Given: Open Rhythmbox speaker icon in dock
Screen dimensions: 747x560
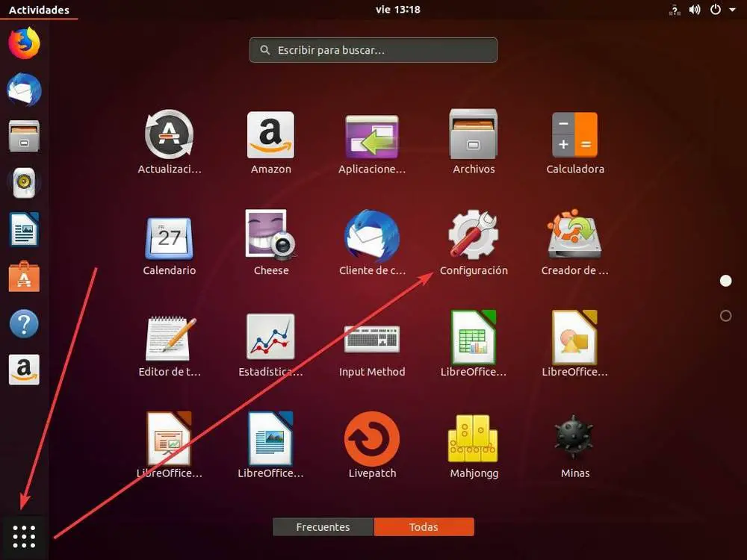Looking at the screenshot, I should click(24, 182).
